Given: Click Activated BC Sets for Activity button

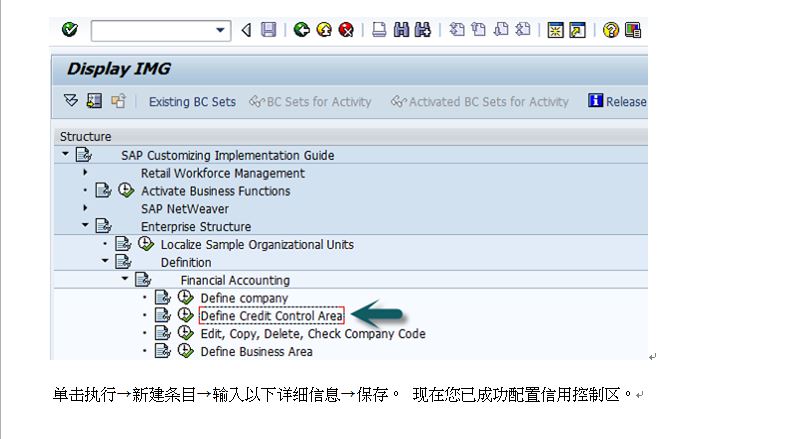Looking at the screenshot, I should pyautogui.click(x=480, y=102).
